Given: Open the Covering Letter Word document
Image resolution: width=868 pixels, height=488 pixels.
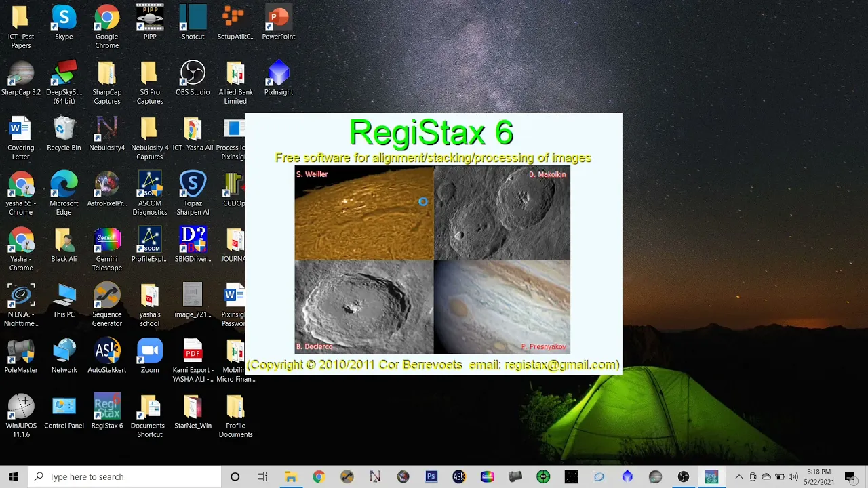Looking at the screenshot, I should click(21, 138).
